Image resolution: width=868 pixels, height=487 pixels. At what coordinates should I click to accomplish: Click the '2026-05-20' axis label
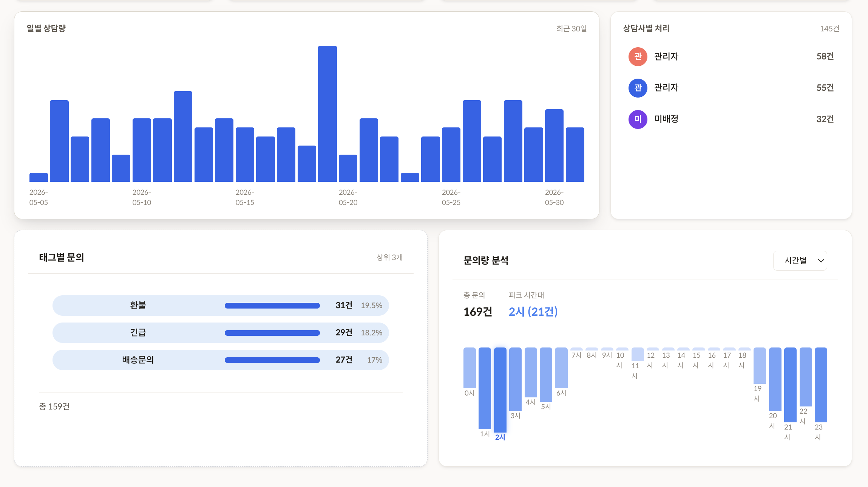point(348,197)
